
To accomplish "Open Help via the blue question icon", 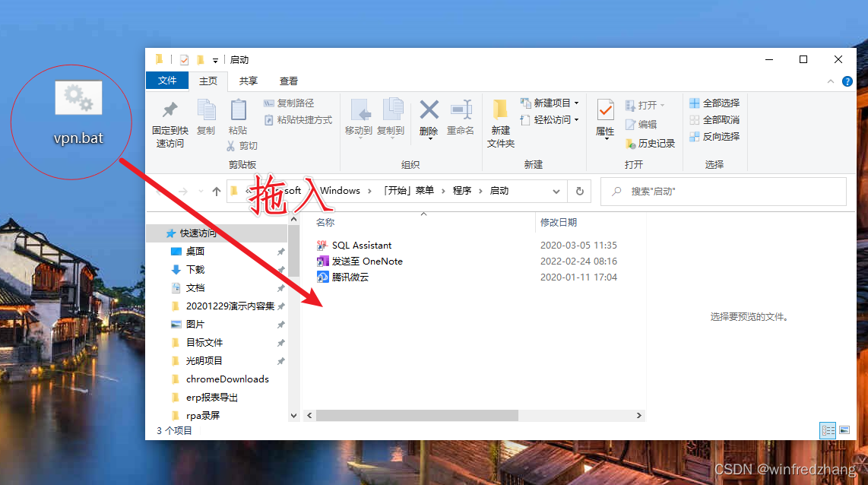I will (847, 81).
